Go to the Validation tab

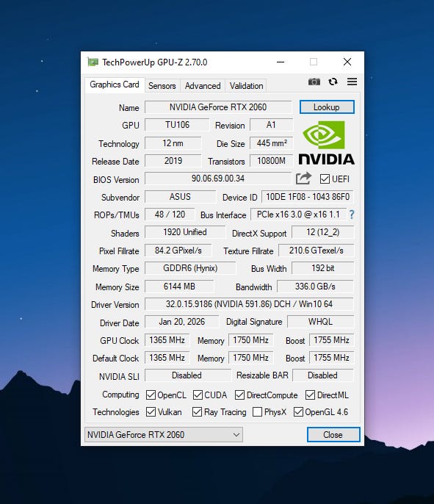point(247,86)
